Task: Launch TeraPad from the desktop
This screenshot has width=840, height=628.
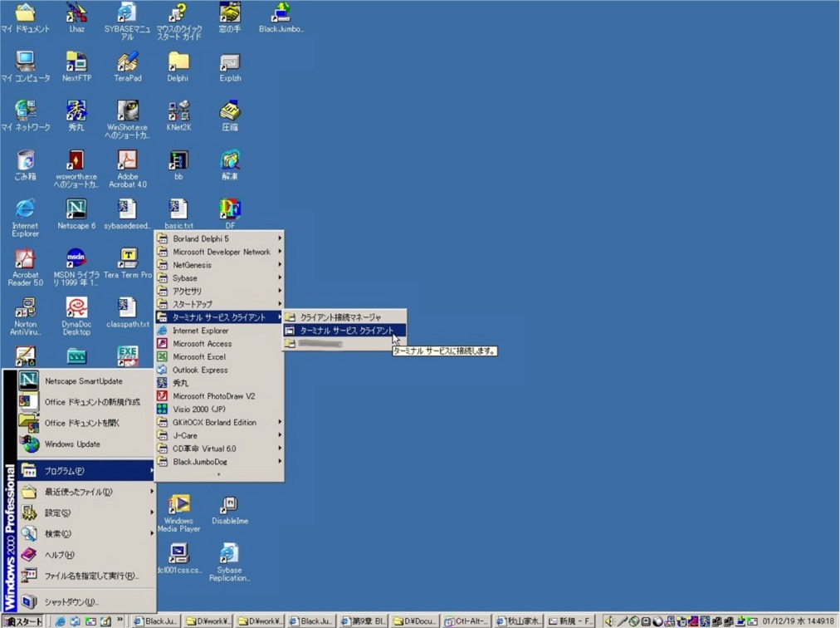Action: pyautogui.click(x=128, y=66)
